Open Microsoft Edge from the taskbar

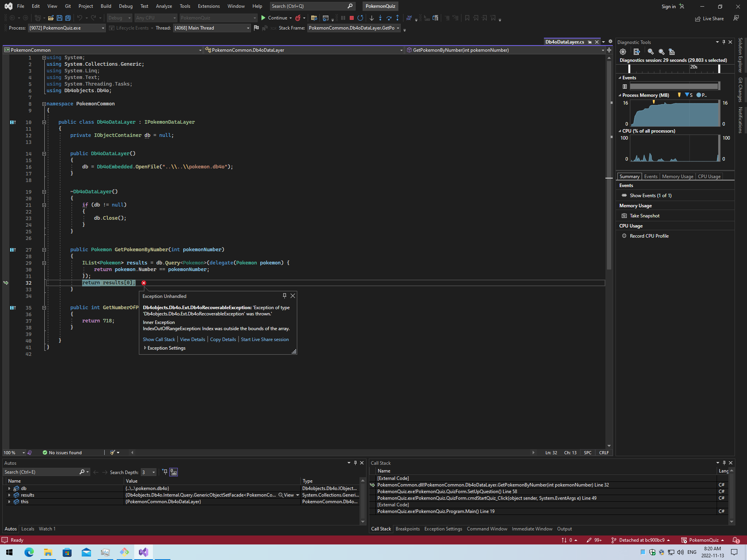coord(29,552)
